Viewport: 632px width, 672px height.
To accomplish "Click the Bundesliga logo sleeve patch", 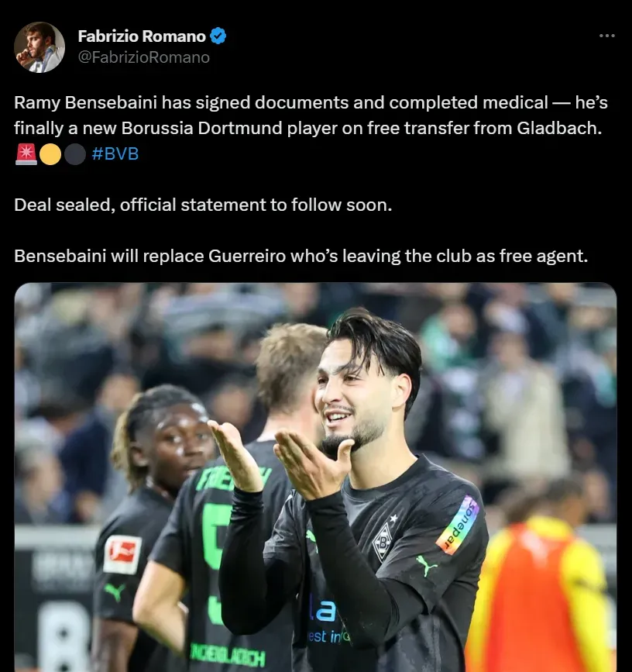I will [x=122, y=554].
